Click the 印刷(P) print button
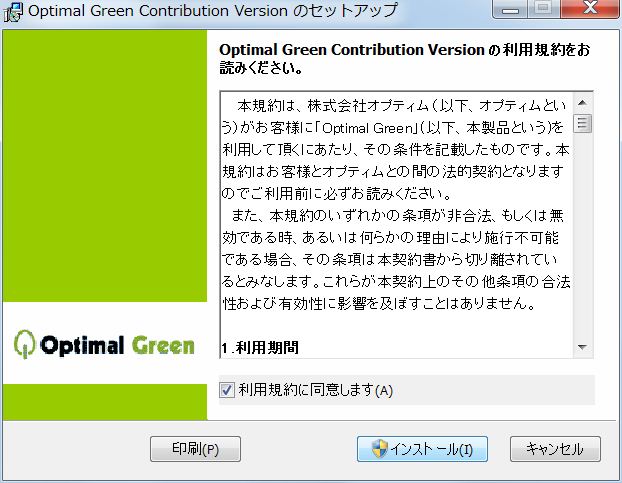Screen dimensions: 622x483 click(195, 449)
